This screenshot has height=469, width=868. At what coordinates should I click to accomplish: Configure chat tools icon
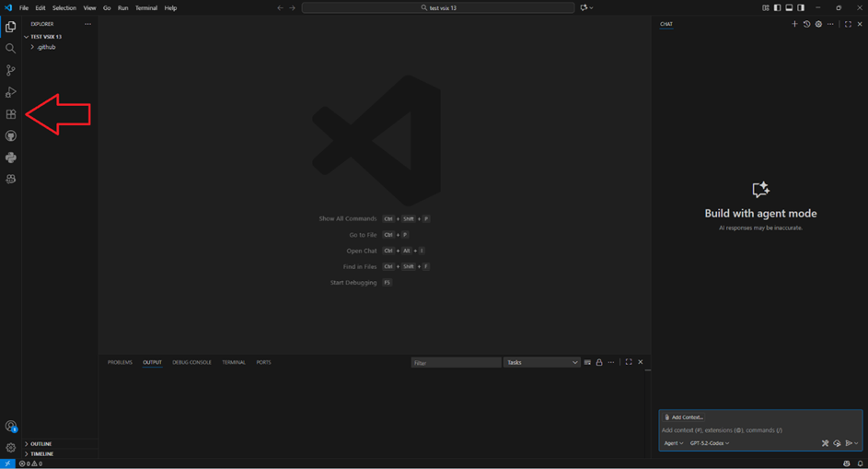(825, 443)
